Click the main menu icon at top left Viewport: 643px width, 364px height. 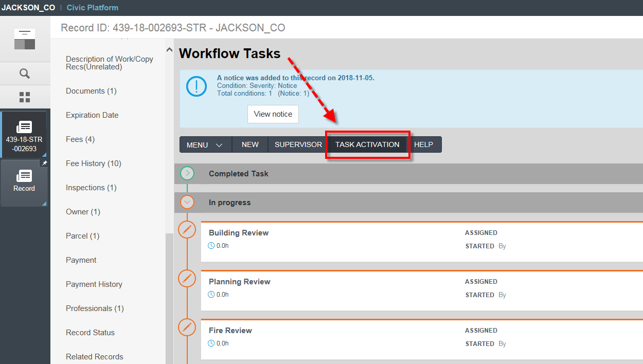[25, 39]
